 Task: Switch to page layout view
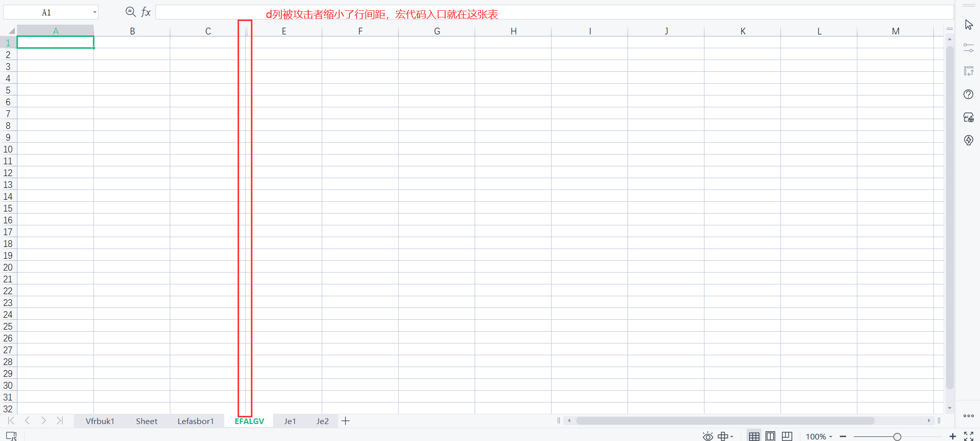(770, 436)
